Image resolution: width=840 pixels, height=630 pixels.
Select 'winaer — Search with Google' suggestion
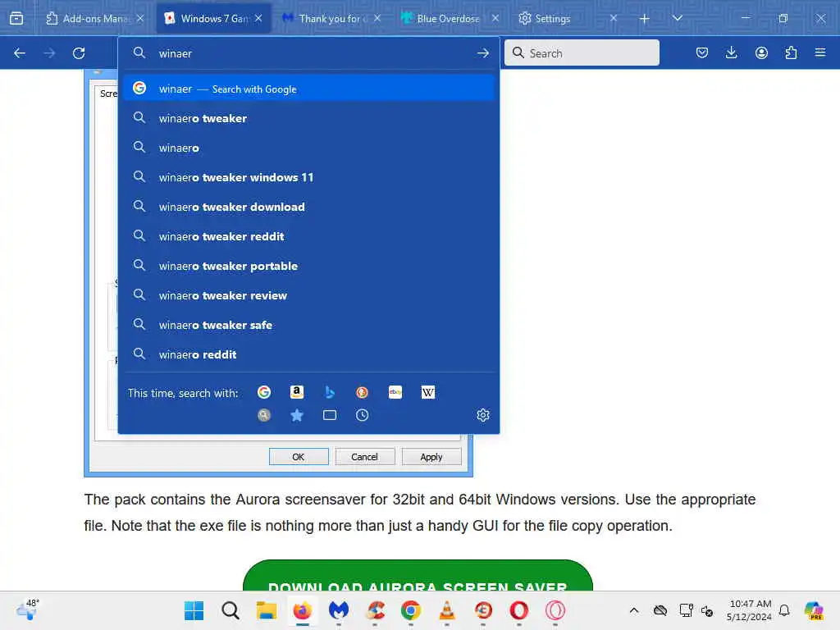pyautogui.click(x=308, y=89)
